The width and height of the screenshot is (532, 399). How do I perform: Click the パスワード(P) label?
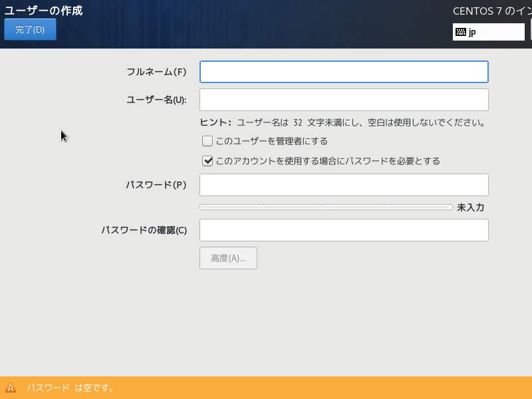point(156,185)
